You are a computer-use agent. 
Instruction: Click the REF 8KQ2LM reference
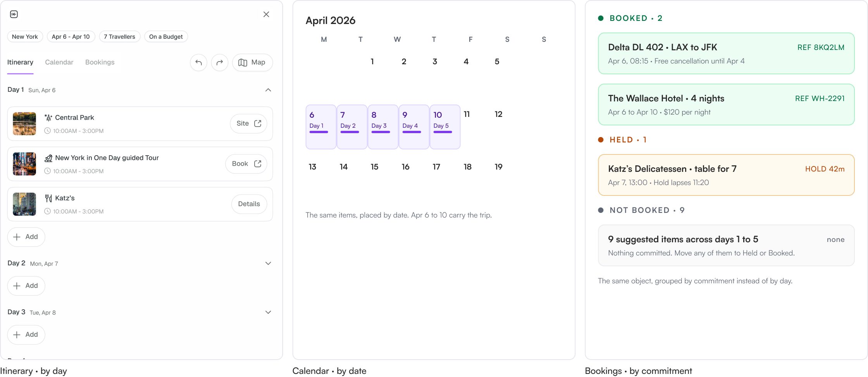point(821,48)
